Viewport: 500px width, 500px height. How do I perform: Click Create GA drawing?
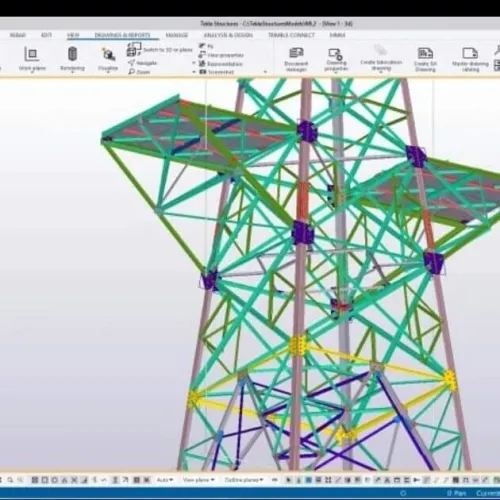click(425, 59)
